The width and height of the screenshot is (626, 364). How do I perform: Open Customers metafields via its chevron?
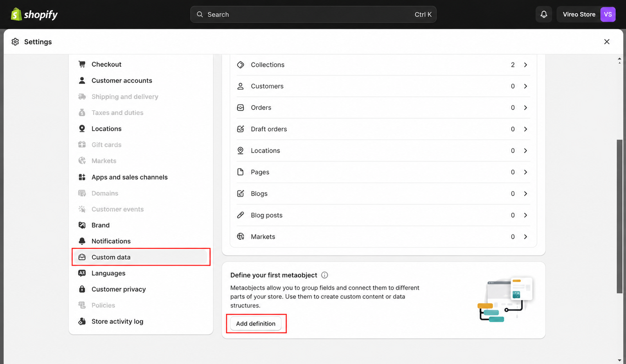point(525,86)
